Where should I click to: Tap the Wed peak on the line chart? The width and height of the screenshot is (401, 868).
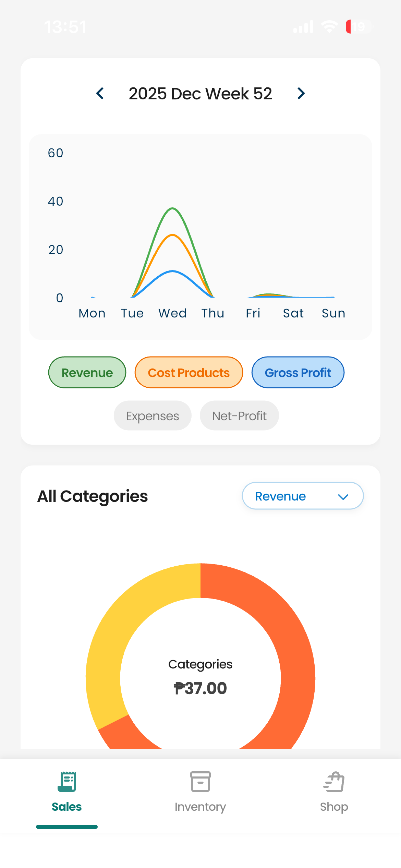tap(172, 209)
